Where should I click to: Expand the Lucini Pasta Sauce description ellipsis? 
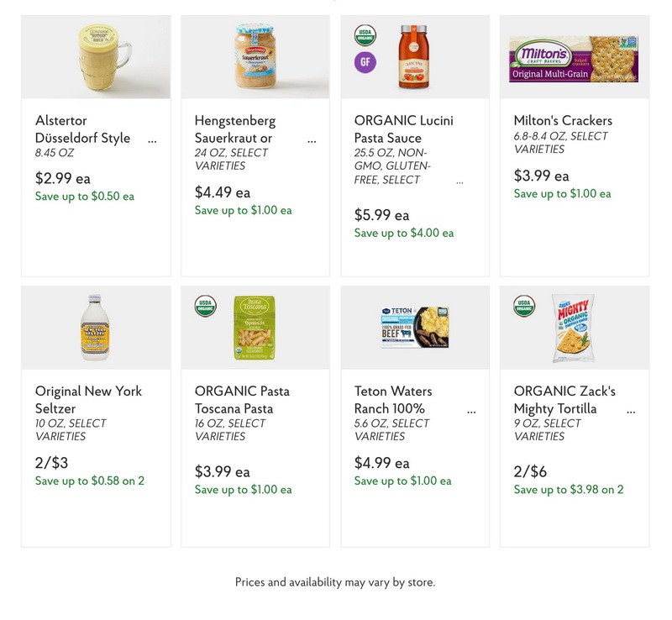(458, 180)
